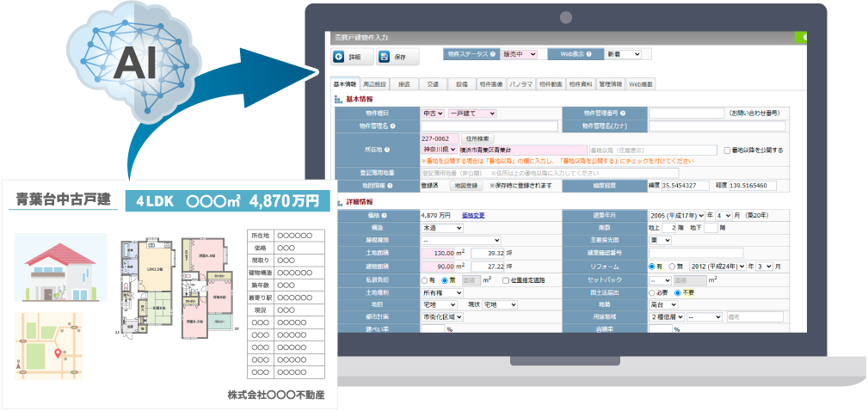The image size is (868, 411).
Task: Select 必要 radio for 国土法届出
Action: pos(653,292)
